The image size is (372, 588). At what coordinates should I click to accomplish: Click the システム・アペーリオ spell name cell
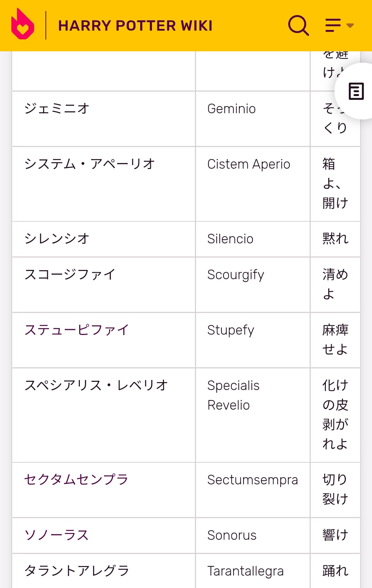click(x=104, y=184)
